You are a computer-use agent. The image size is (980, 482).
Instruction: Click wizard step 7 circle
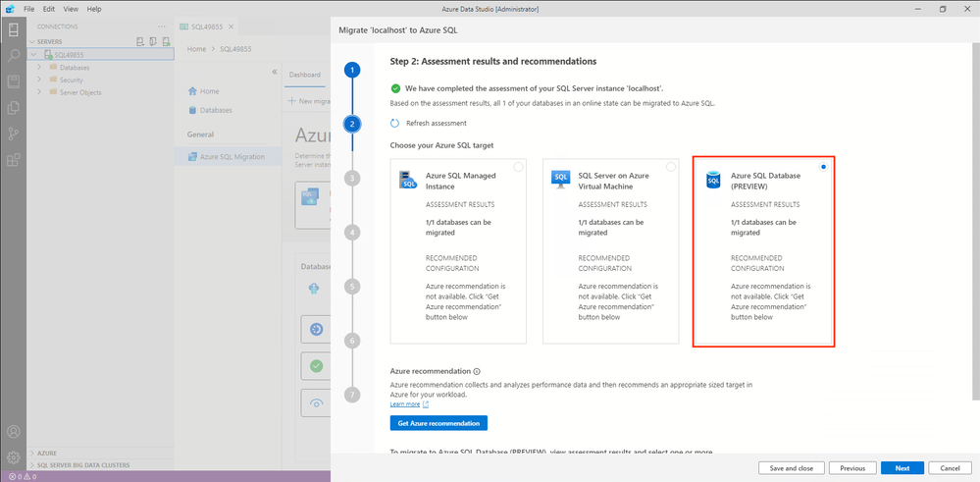[352, 395]
